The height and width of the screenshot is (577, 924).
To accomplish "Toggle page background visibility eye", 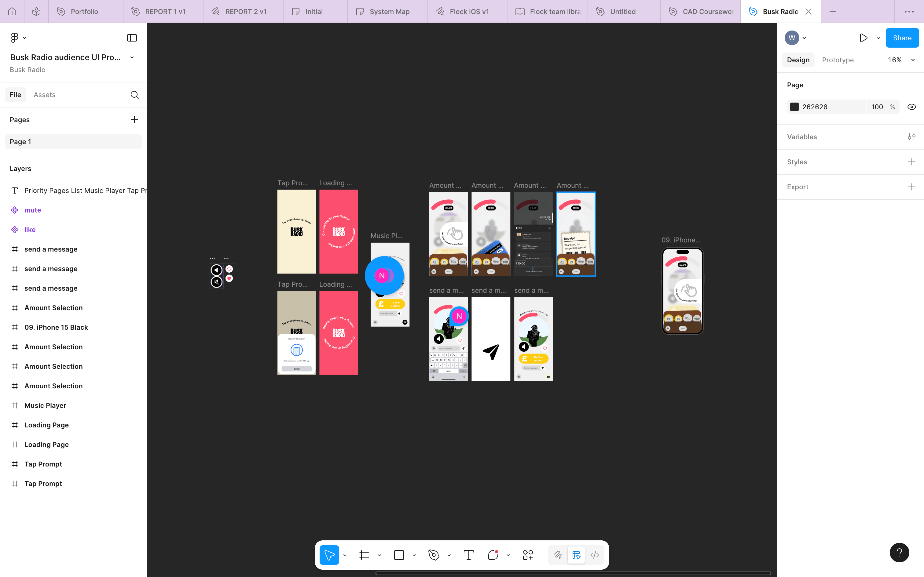I will point(911,107).
